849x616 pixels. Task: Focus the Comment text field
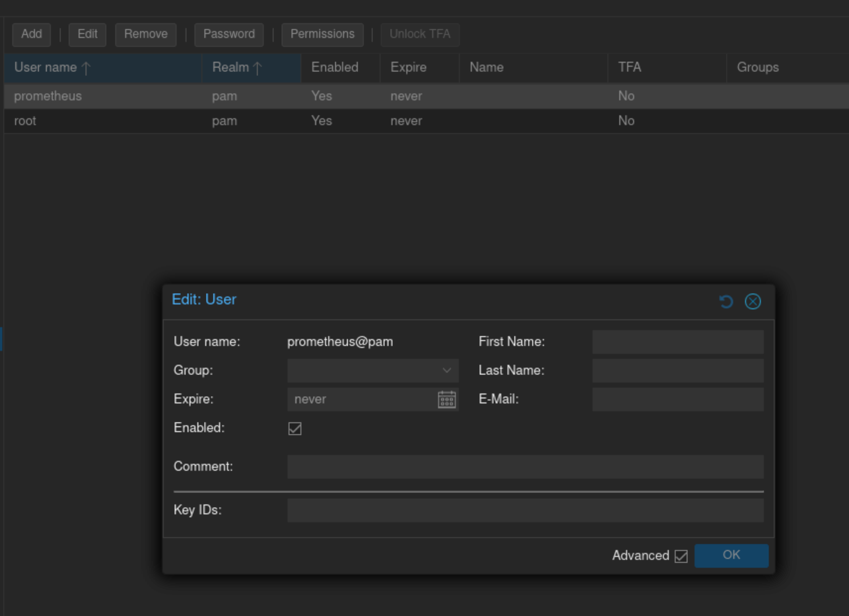click(525, 466)
